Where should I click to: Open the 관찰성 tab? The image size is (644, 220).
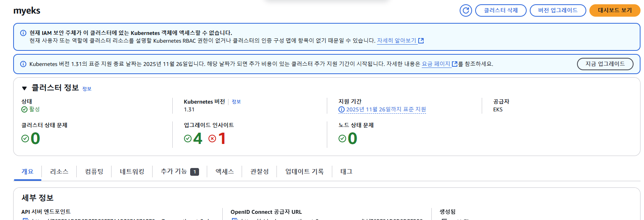click(x=259, y=171)
